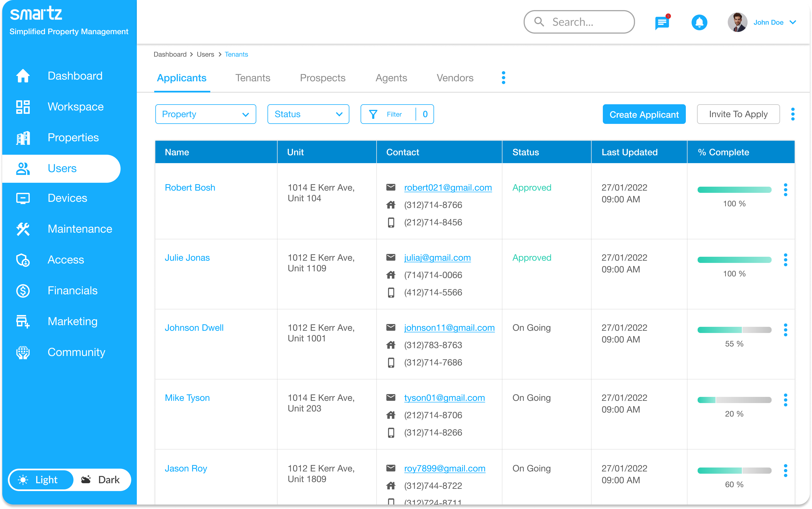
Task: Open Mike Tyson applicant profile
Action: coord(187,397)
